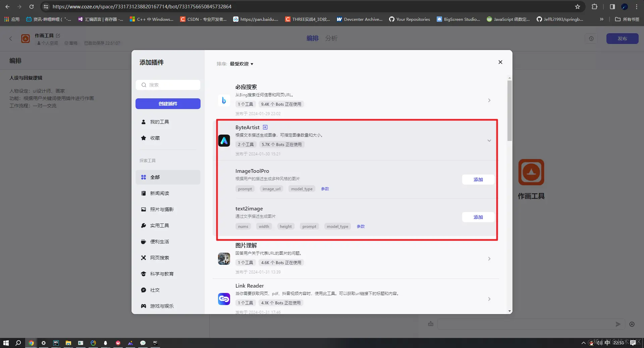Image resolution: width=644 pixels, height=348 pixels.
Task: Go back with the left chevron arrow
Action: point(11,39)
